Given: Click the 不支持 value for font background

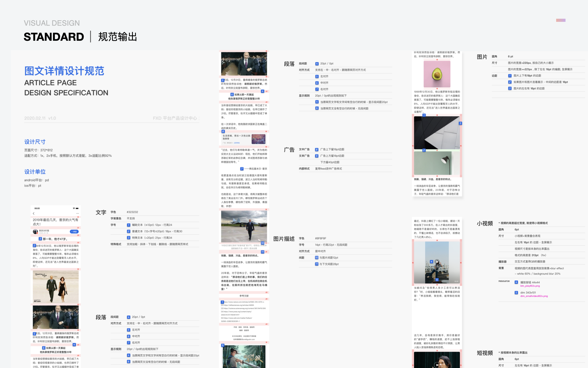Looking at the screenshot, I should point(131,218).
